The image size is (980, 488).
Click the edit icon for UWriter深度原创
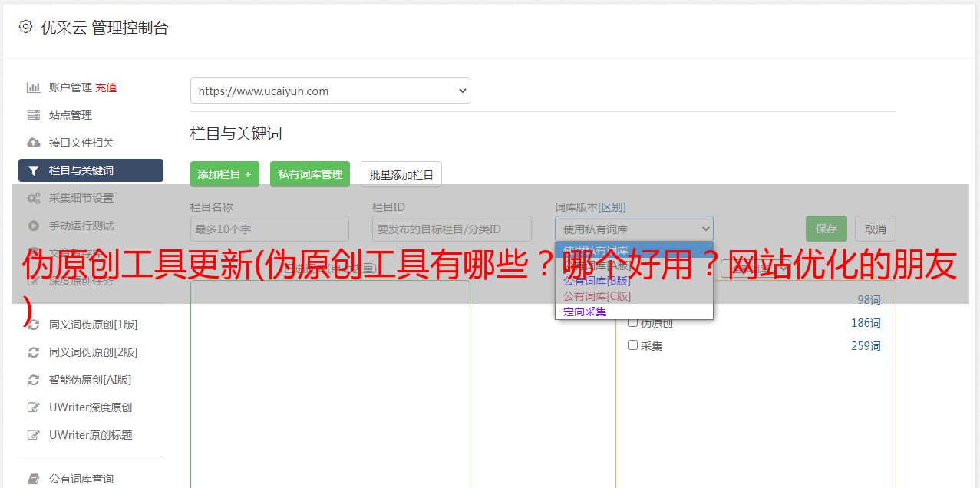click(x=34, y=407)
